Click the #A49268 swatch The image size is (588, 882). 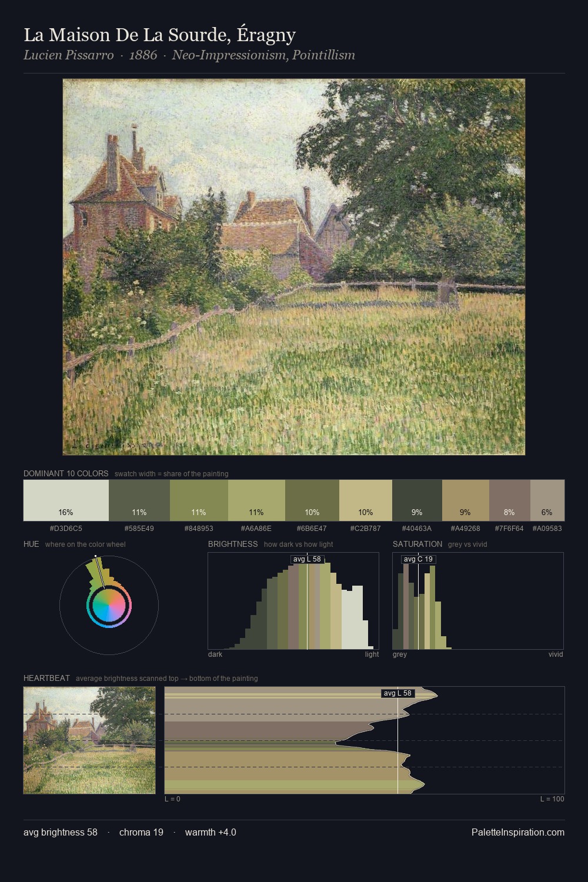click(466, 500)
